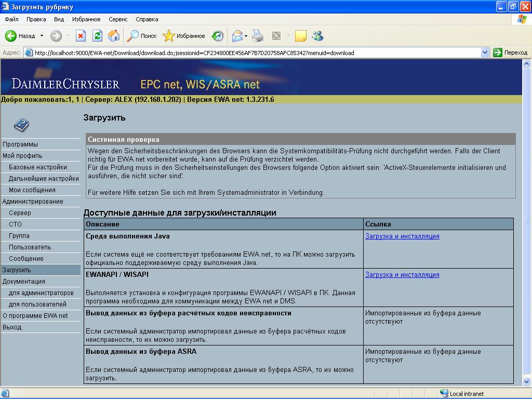Click Загрузка и инсталляция for Java runtime

[x=402, y=236]
